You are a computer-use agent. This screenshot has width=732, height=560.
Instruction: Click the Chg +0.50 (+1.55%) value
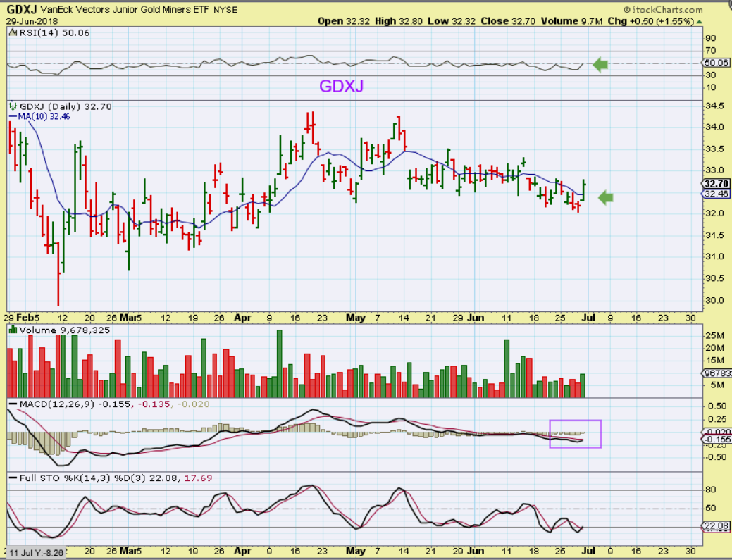tap(650, 21)
